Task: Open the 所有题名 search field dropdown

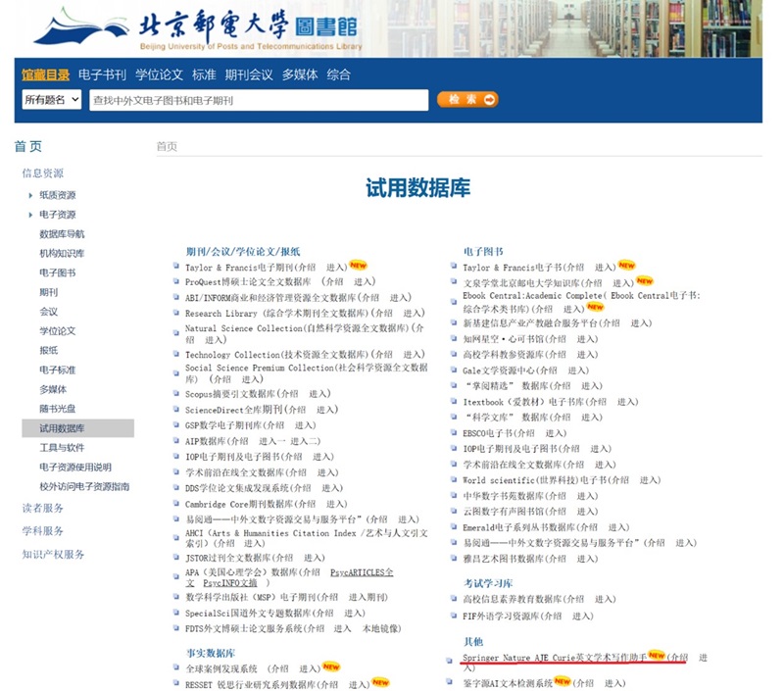Action: (x=52, y=100)
